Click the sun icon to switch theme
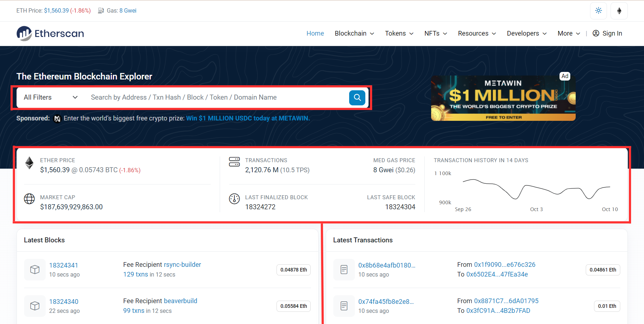This screenshot has width=644, height=324. coord(598,10)
